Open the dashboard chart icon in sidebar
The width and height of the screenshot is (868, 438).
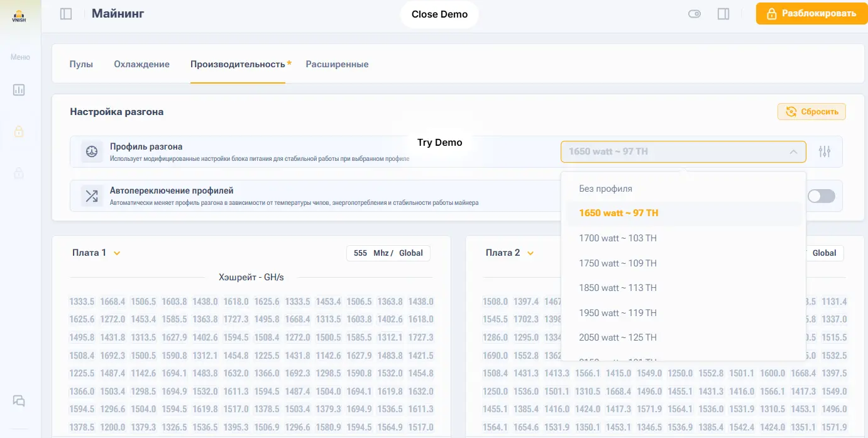pos(19,90)
